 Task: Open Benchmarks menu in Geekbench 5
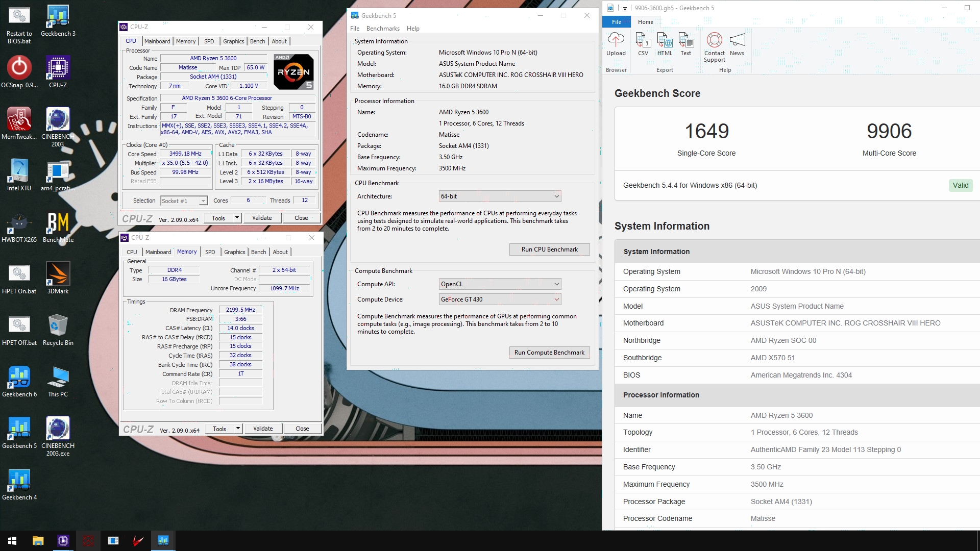(383, 29)
